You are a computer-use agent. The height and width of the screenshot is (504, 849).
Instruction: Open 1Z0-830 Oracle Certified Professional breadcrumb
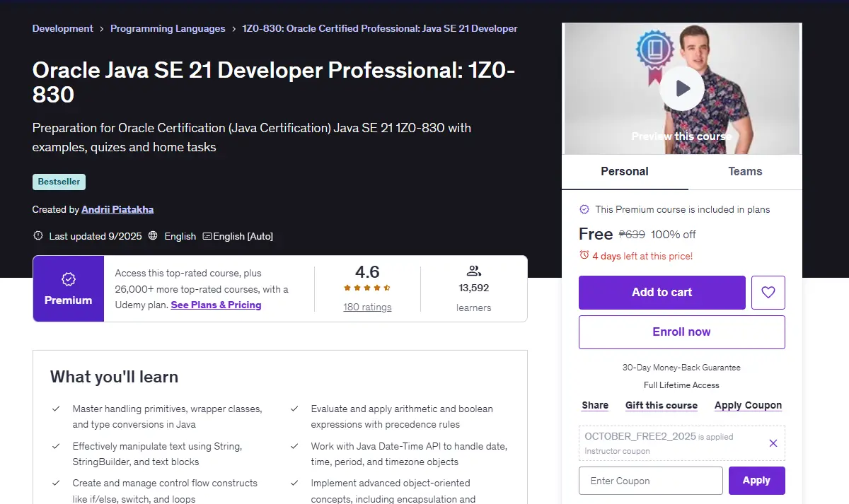pyautogui.click(x=380, y=29)
